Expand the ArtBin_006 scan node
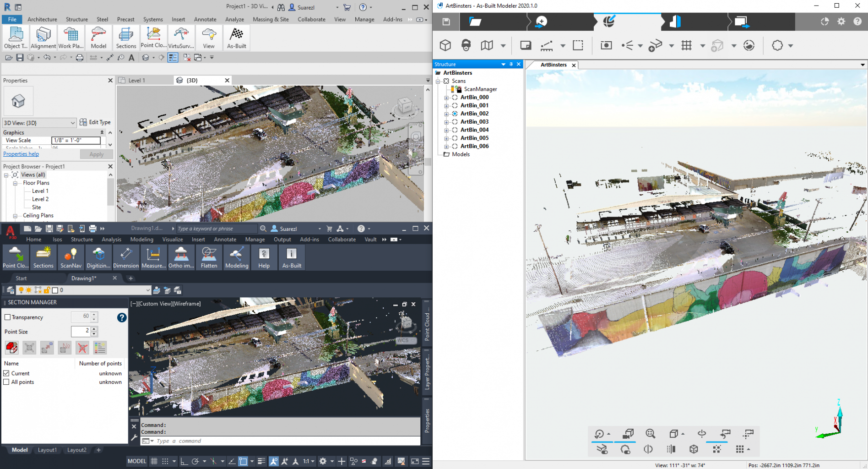Screen dimensions: 868x469 pyautogui.click(x=446, y=146)
